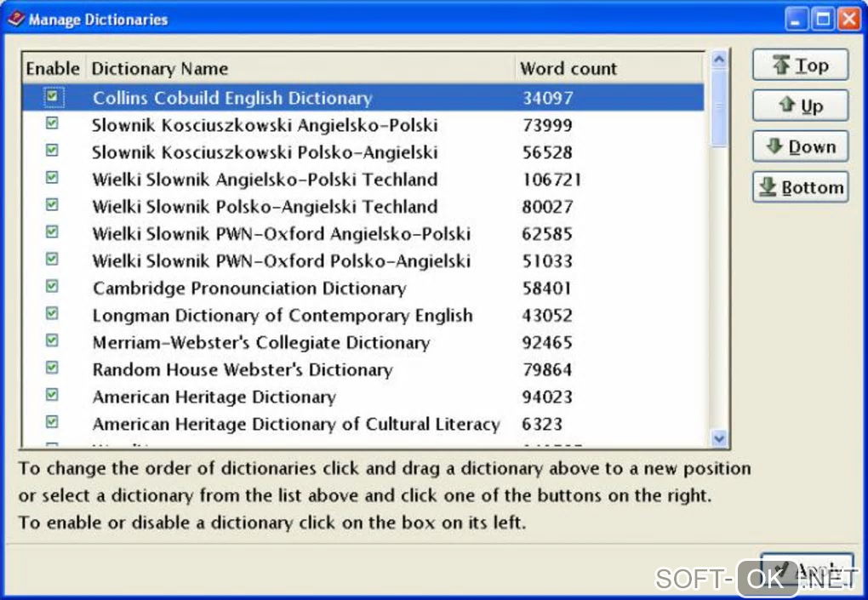Uncheck Random House Webster's Dictionary
Screen dimensions: 868x600
coord(52,367)
